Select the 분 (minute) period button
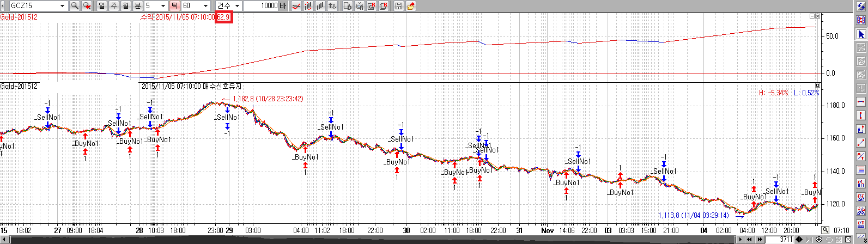Viewport: 868px width, 244px height. [x=137, y=6]
